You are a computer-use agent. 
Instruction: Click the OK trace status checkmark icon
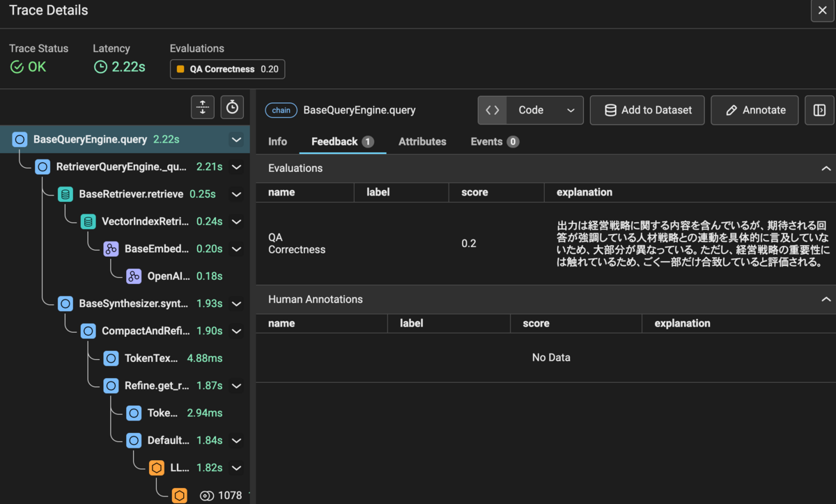pos(17,68)
